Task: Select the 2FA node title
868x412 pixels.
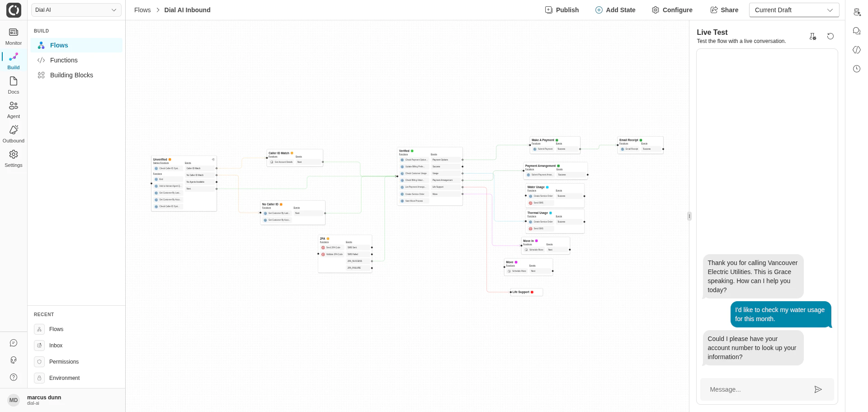Action: tap(322, 238)
